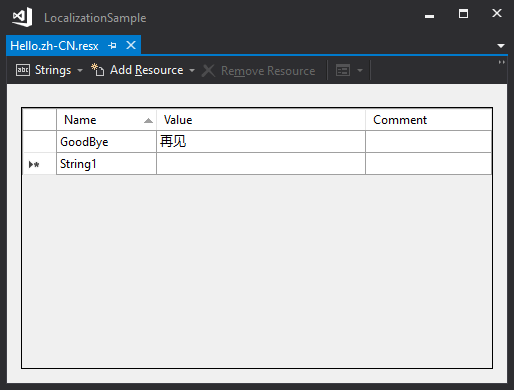Click the LocalizationSample window title
This screenshot has height=390, width=514.
(95, 18)
